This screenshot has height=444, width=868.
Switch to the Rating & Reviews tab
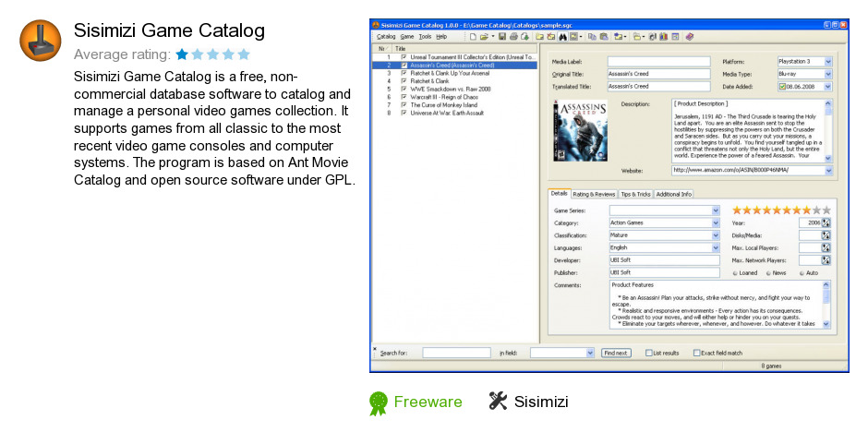(x=594, y=195)
